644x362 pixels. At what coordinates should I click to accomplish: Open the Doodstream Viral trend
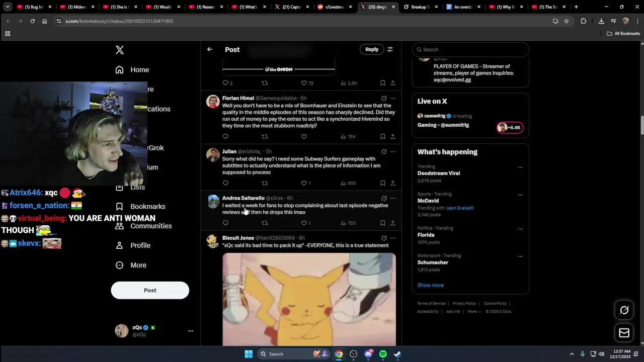click(x=439, y=173)
